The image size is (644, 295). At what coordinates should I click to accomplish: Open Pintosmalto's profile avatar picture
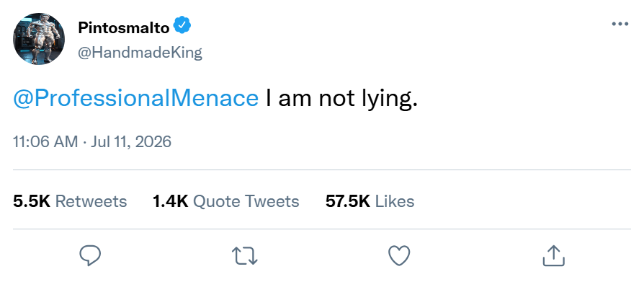click(39, 39)
